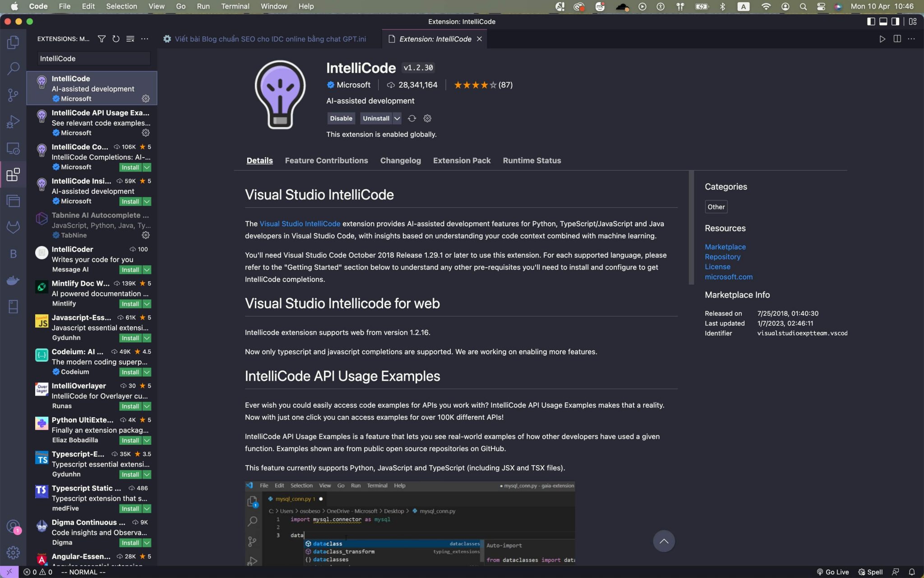924x578 pixels.
Task: Open the Terminal menu
Action: coord(235,6)
